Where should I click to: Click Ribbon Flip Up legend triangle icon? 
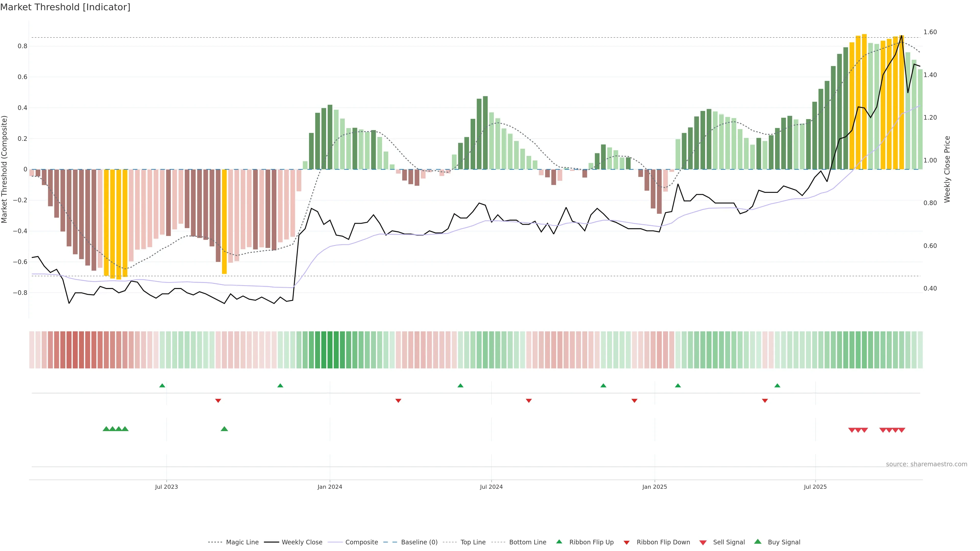coord(559,542)
